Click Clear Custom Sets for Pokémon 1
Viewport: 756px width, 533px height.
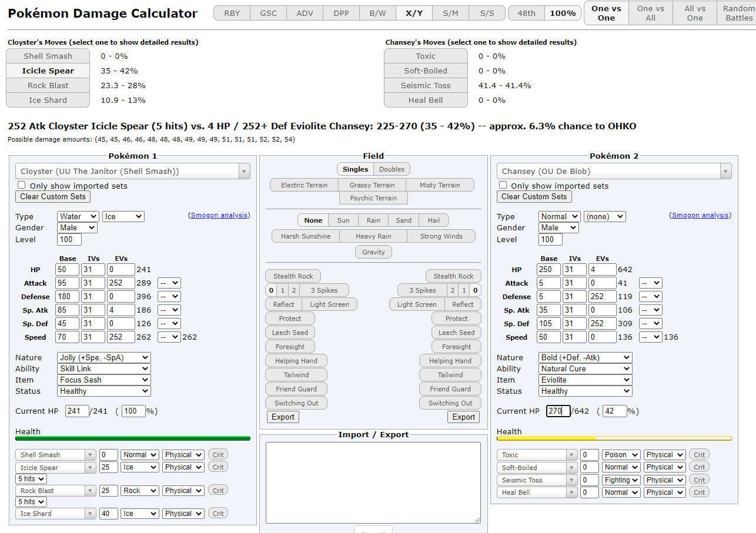pyautogui.click(x=53, y=196)
